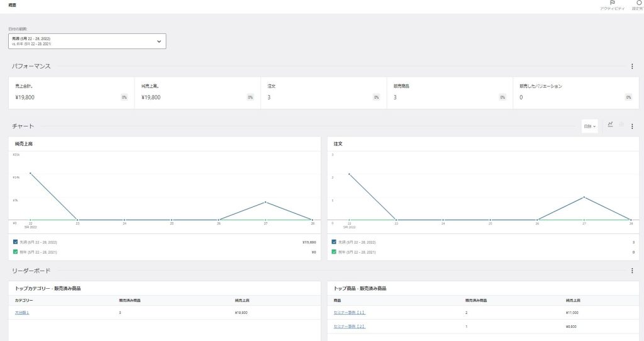Viewport: 644px width, 341px height.
Task: Toggle 先週 checkbox in 純売上高 chart legend
Action: [x=16, y=242]
